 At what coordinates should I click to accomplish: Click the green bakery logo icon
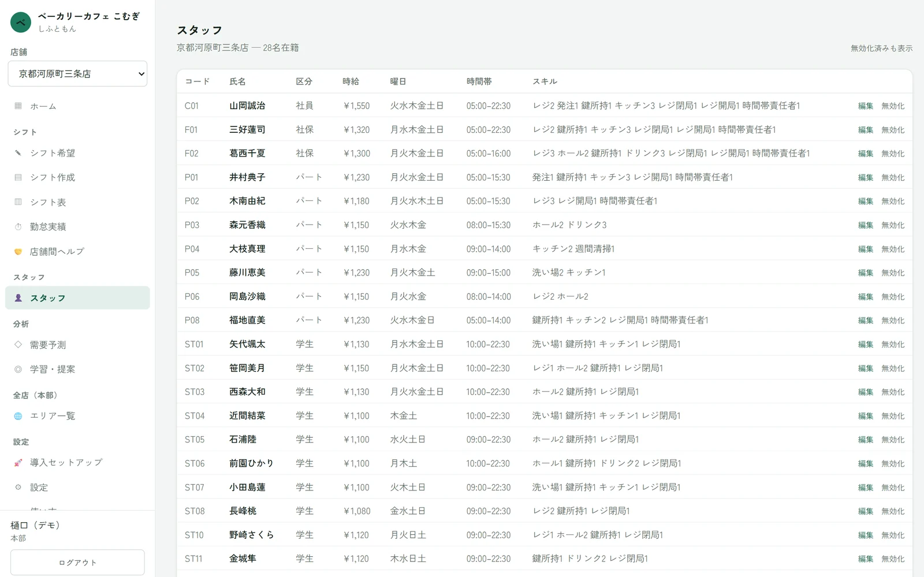[21, 23]
